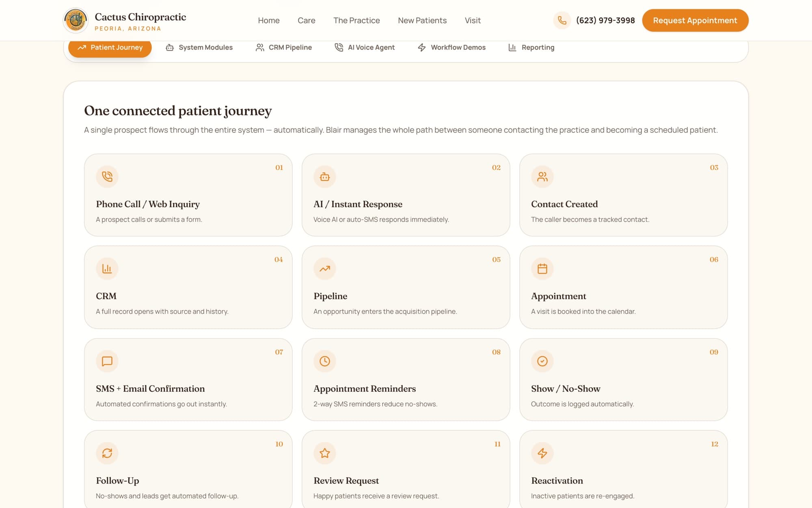812x508 pixels.
Task: Click the calendar icon in Appointment card
Action: pos(542,269)
